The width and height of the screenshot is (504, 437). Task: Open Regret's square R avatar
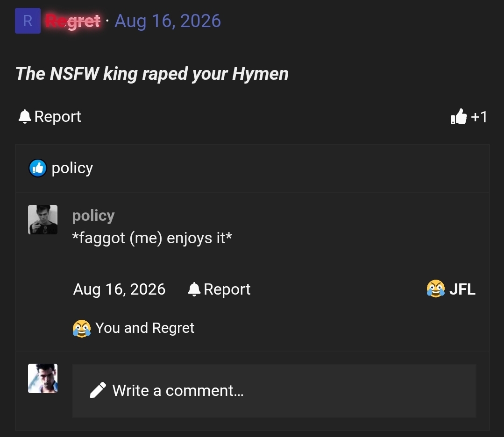click(28, 21)
